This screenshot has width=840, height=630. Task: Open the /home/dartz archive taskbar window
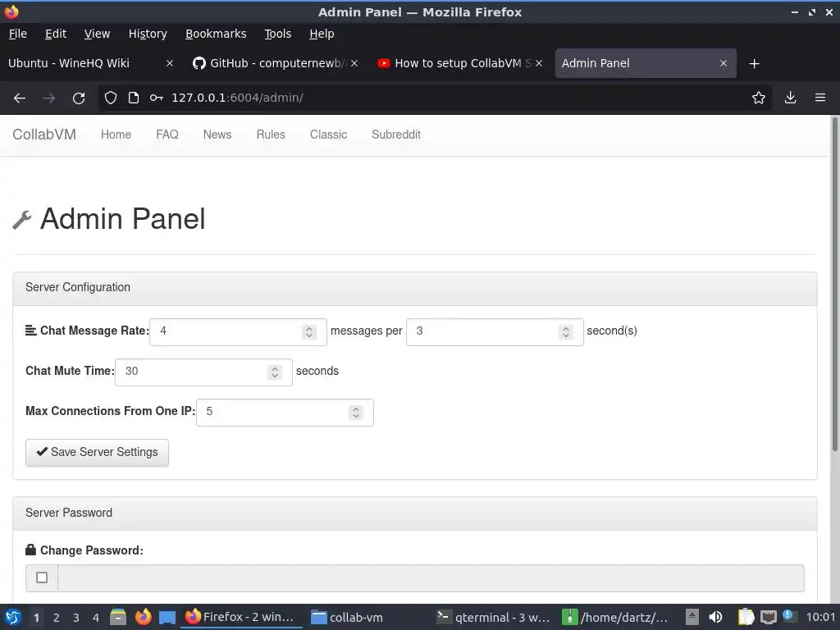tap(616, 618)
